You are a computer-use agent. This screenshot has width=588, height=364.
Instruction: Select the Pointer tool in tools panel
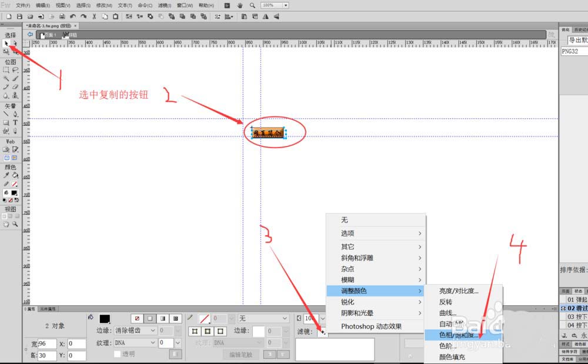pyautogui.click(x=6, y=44)
